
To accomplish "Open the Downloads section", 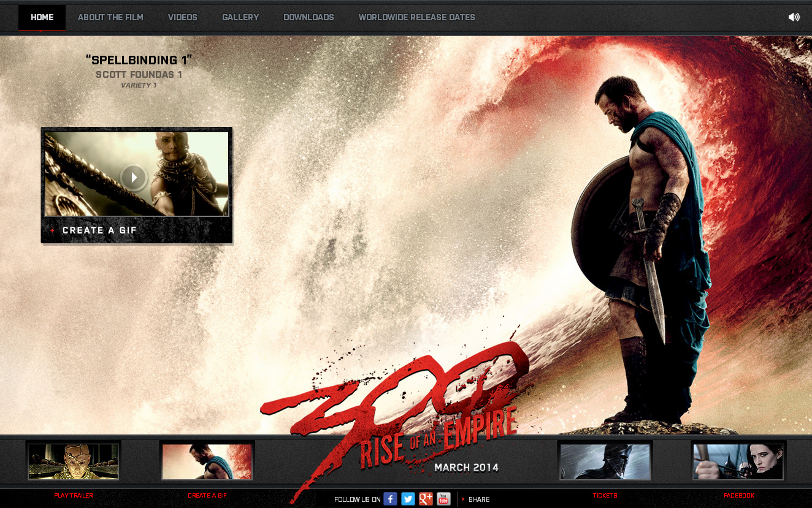I will tap(308, 17).
